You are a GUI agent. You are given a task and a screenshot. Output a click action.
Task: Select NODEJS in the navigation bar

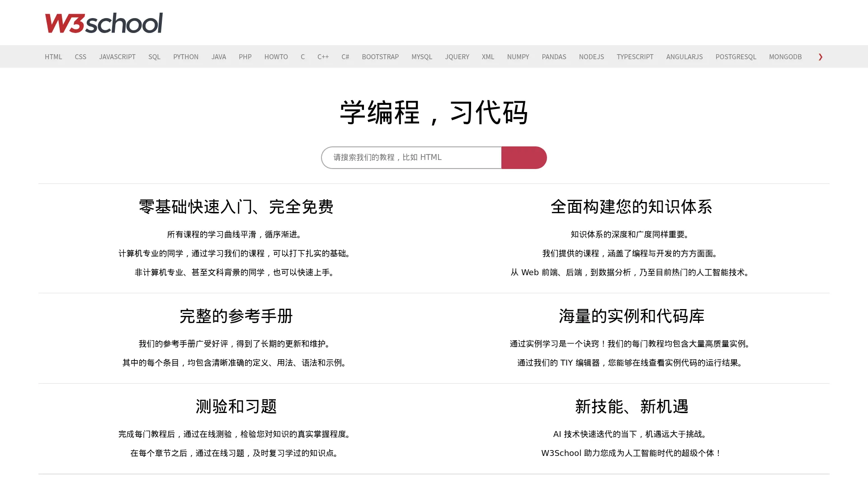pyautogui.click(x=592, y=57)
